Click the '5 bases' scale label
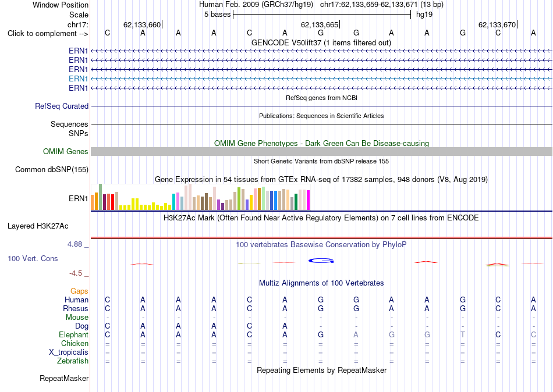Viewport: 553px width, 392px height. (217, 15)
